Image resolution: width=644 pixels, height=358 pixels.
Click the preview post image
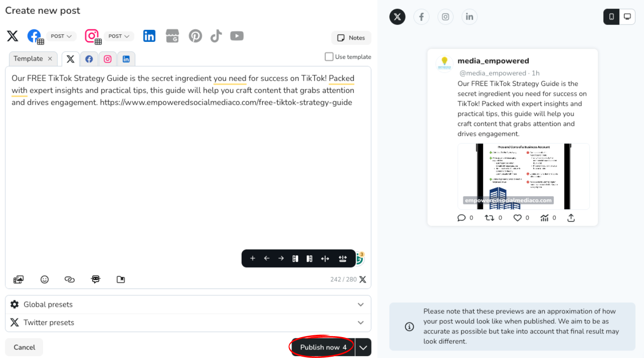pos(523,176)
